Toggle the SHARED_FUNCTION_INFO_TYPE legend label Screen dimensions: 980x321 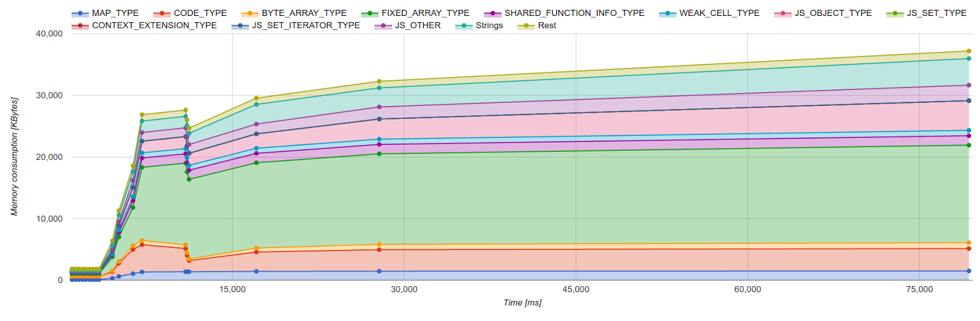pyautogui.click(x=574, y=13)
